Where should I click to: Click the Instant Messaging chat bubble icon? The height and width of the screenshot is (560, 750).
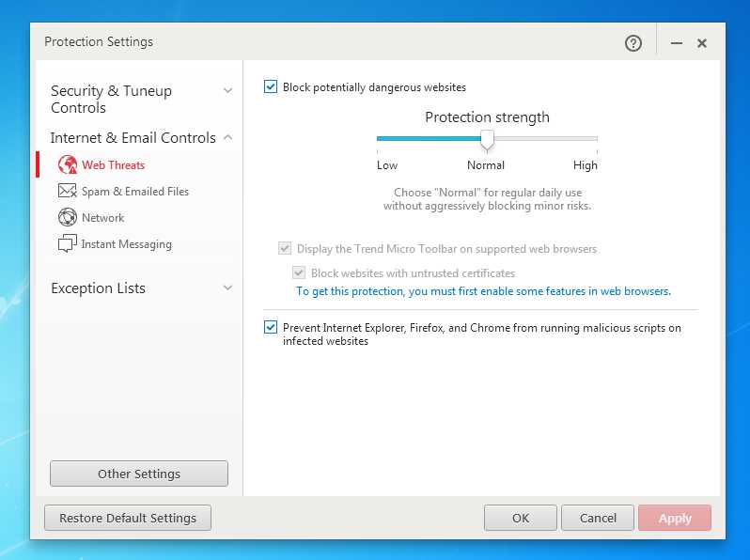67,244
